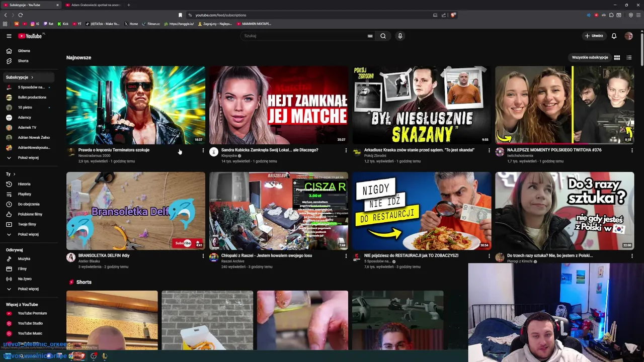Switch to Subskrypcje - YouTube browser tab
This screenshot has width=644, height=362.
click(x=31, y=5)
